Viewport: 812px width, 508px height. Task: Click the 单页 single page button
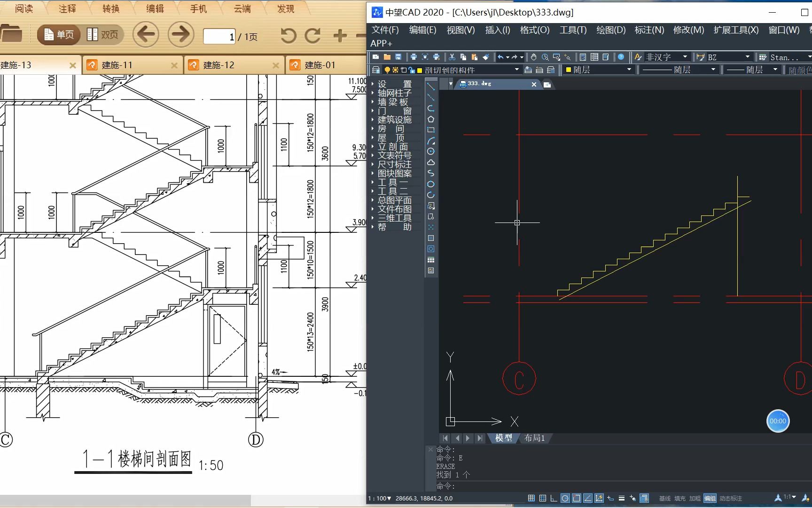point(59,34)
